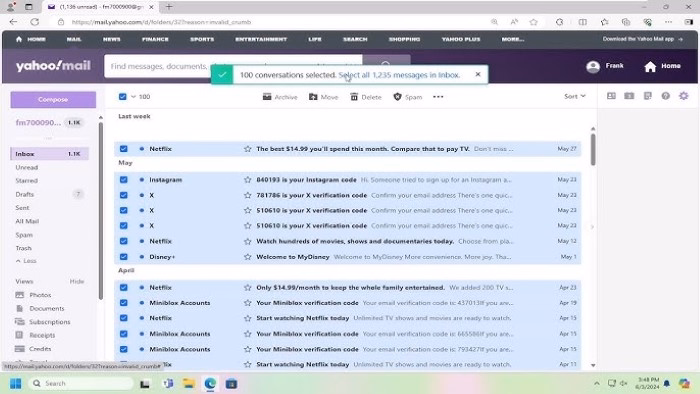Uncheck the Miniblox Apr 19 email checkbox
The image size is (700, 394).
124,303
